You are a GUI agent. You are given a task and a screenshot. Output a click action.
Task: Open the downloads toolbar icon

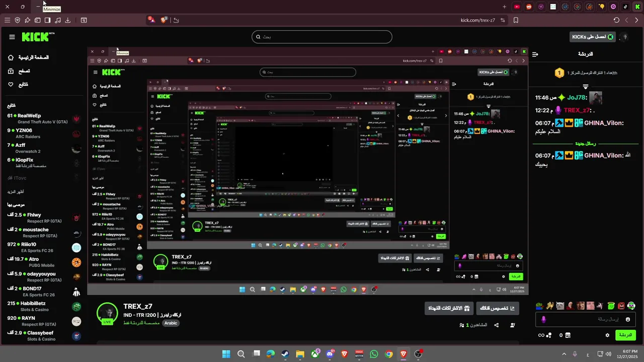point(67,20)
